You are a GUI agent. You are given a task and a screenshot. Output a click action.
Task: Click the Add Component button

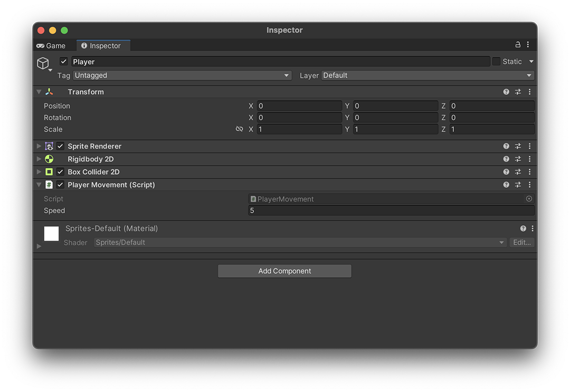[284, 271]
